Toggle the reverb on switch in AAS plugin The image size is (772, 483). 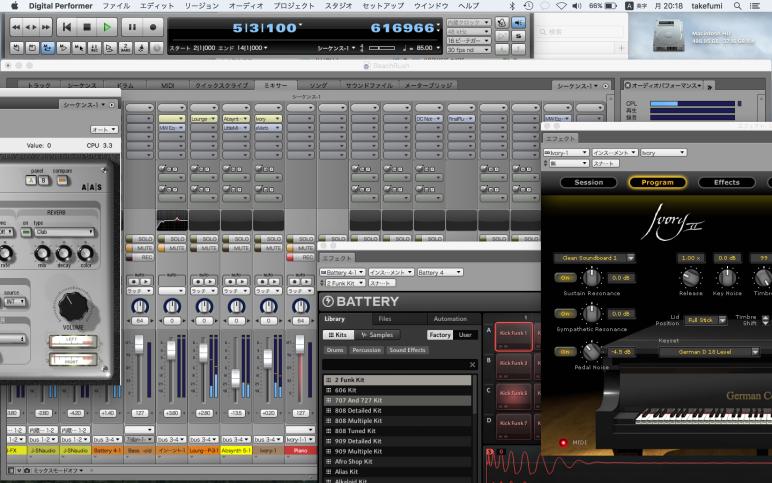click(x=26, y=232)
